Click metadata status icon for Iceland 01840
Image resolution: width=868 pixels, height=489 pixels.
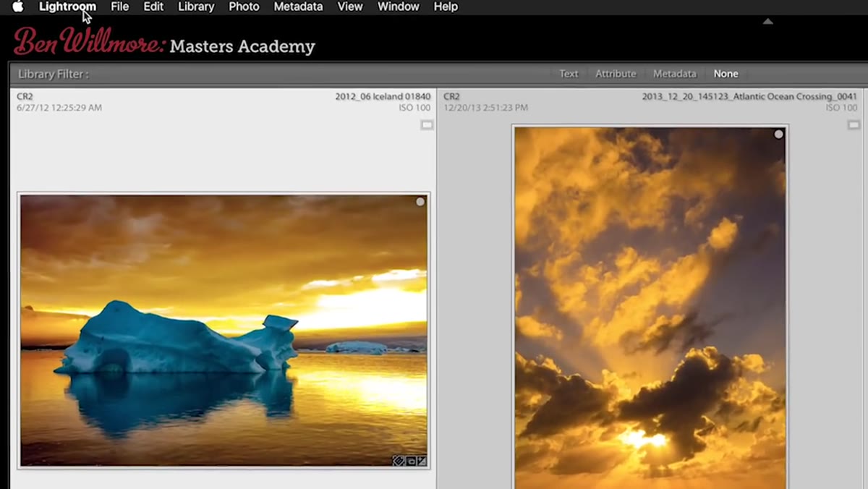427,125
